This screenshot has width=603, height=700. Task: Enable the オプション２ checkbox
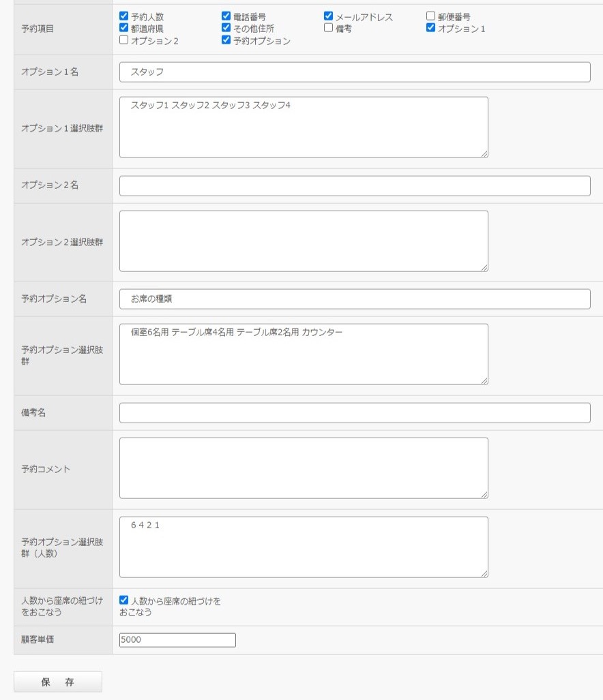(x=124, y=40)
